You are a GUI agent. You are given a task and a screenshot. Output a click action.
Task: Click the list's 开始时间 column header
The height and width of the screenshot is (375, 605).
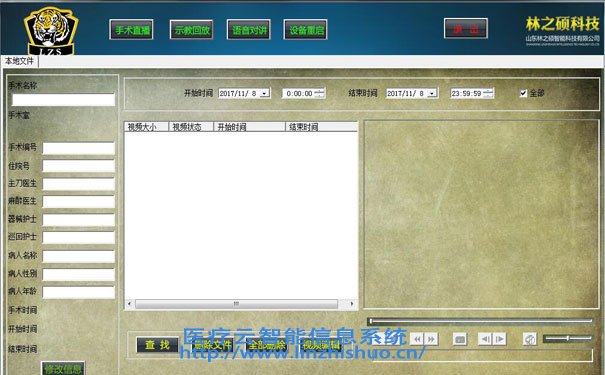(x=249, y=127)
